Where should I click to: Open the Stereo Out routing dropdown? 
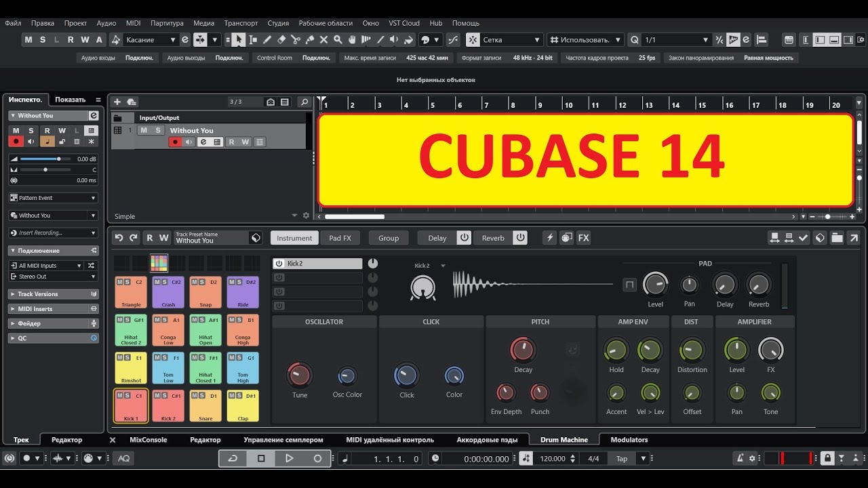54,277
